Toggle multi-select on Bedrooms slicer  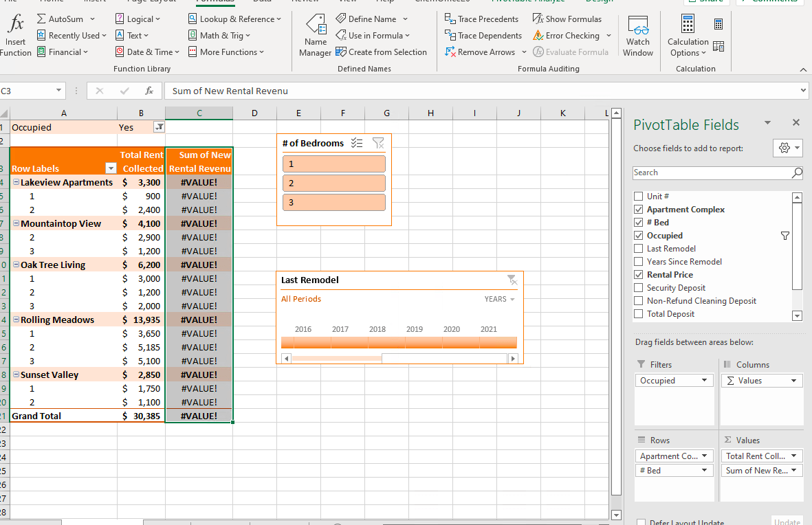pos(357,144)
